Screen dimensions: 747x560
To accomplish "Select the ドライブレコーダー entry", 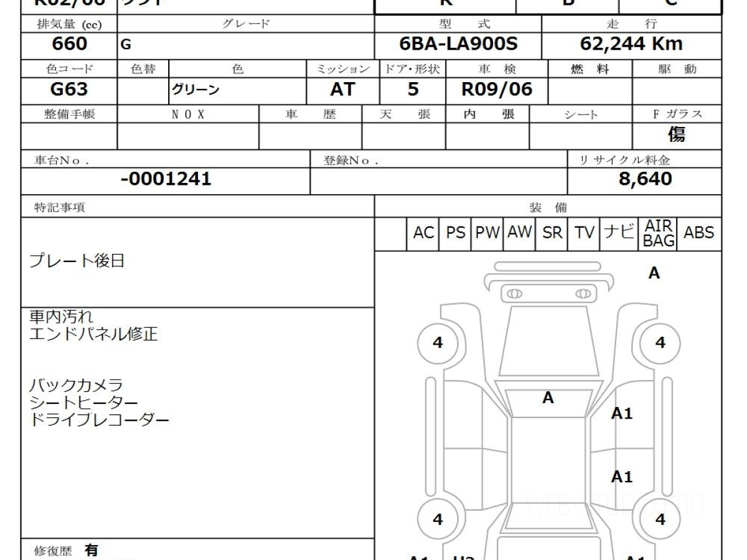I will 100,419.
